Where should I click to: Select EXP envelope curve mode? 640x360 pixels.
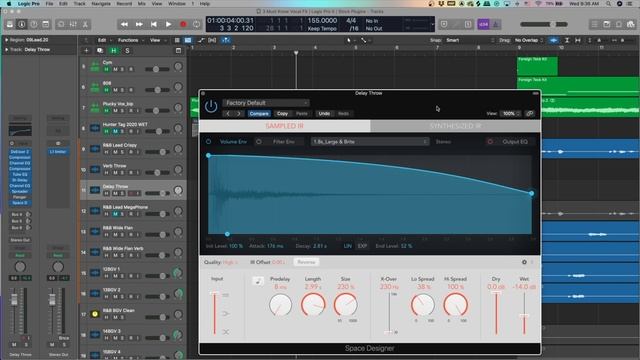[362, 246]
